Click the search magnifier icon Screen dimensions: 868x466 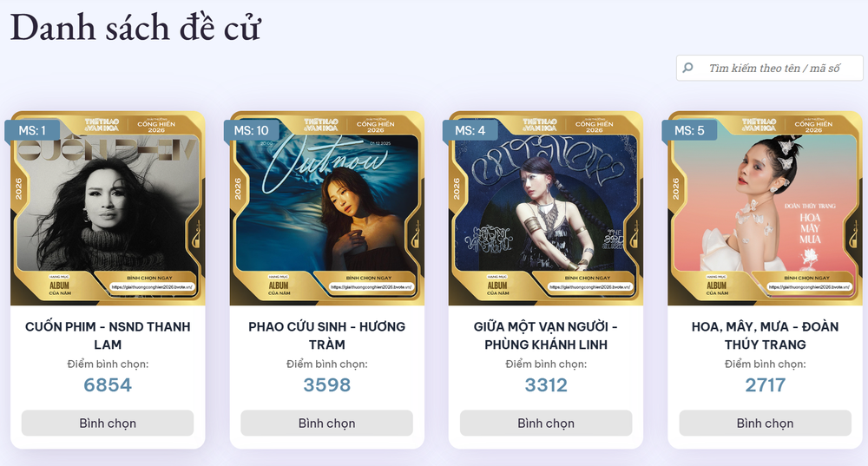click(x=688, y=68)
